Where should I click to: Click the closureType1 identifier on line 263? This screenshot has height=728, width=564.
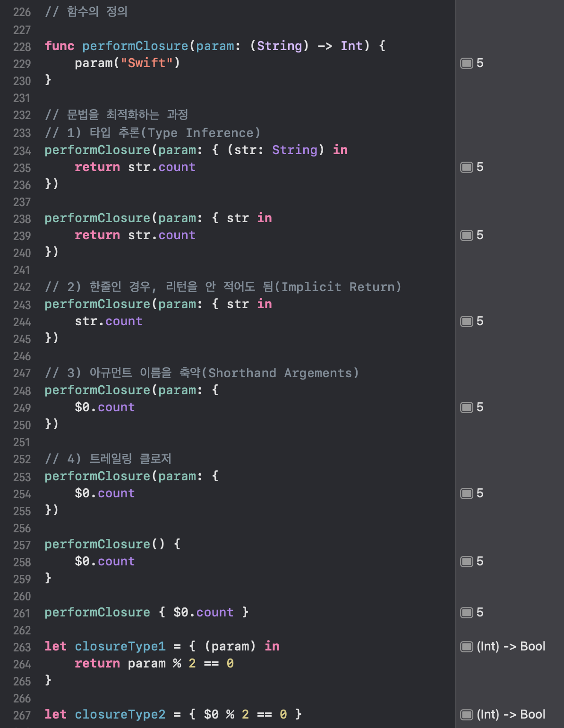pos(120,646)
